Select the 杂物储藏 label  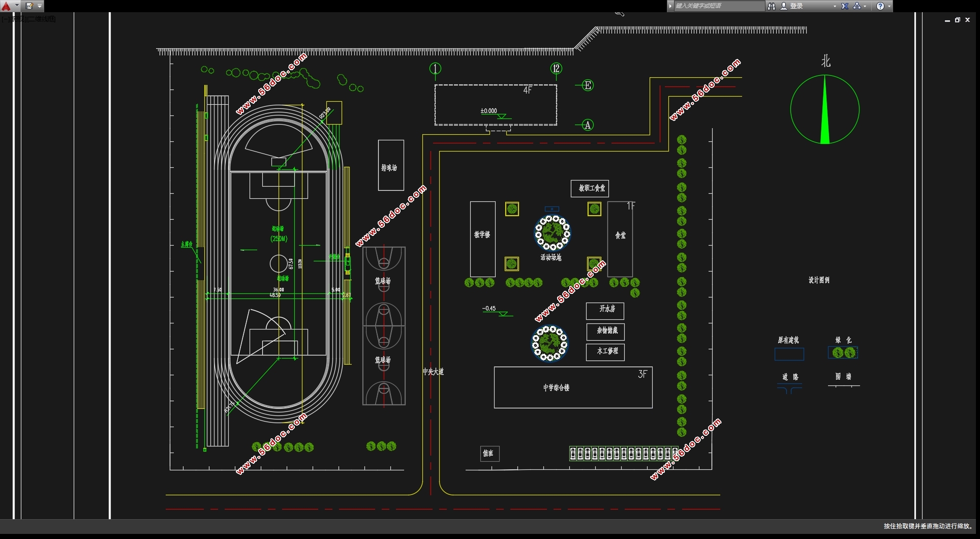tap(607, 331)
